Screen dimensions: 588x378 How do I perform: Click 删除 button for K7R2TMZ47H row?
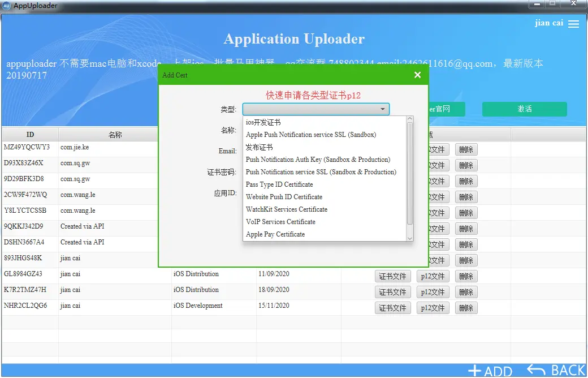pyautogui.click(x=466, y=292)
